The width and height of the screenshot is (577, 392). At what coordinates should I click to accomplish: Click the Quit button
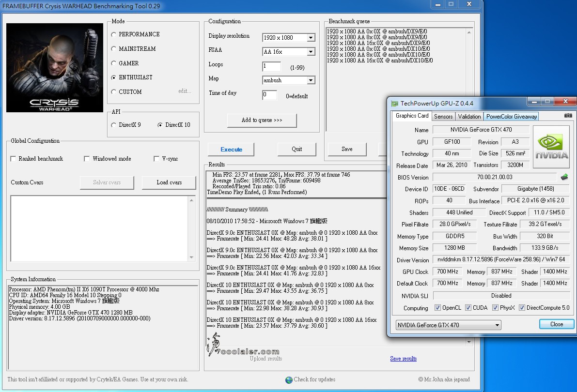pyautogui.click(x=296, y=149)
